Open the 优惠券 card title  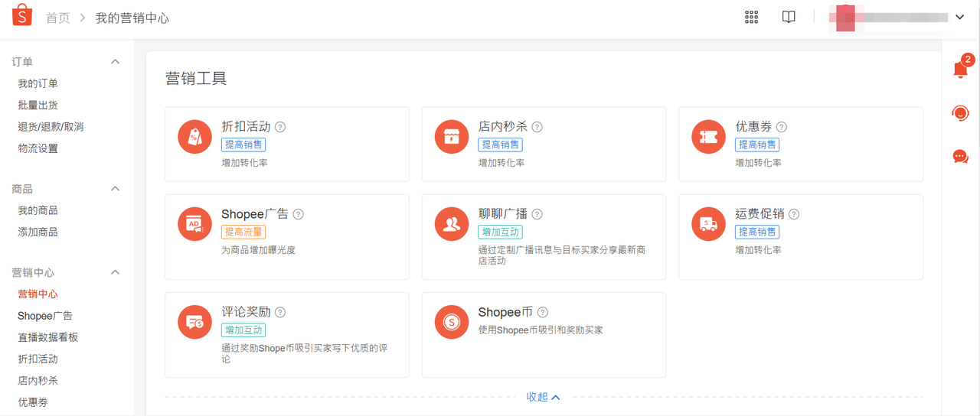pos(754,127)
